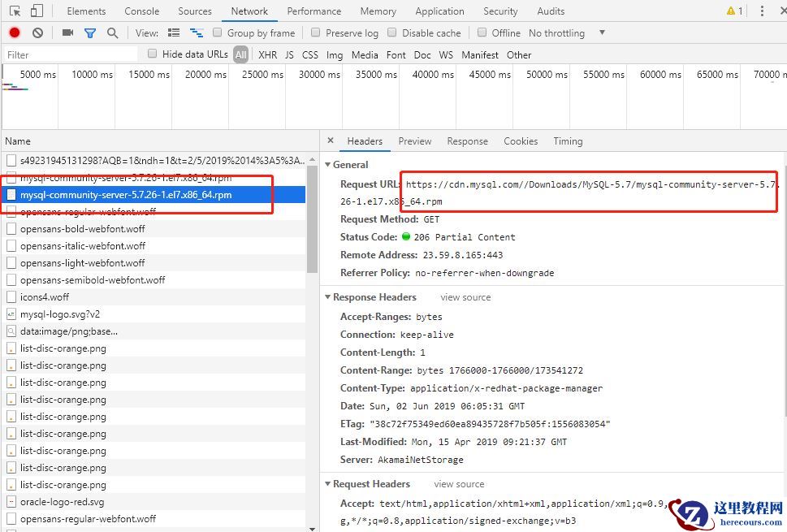Click file icon of oracle-logo-red.svg row
This screenshot has width=787, height=532.
click(11, 502)
